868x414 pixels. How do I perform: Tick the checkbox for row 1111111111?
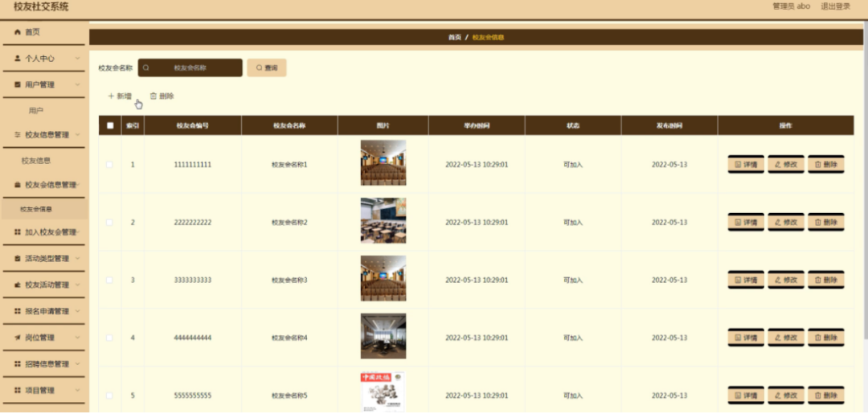(109, 164)
